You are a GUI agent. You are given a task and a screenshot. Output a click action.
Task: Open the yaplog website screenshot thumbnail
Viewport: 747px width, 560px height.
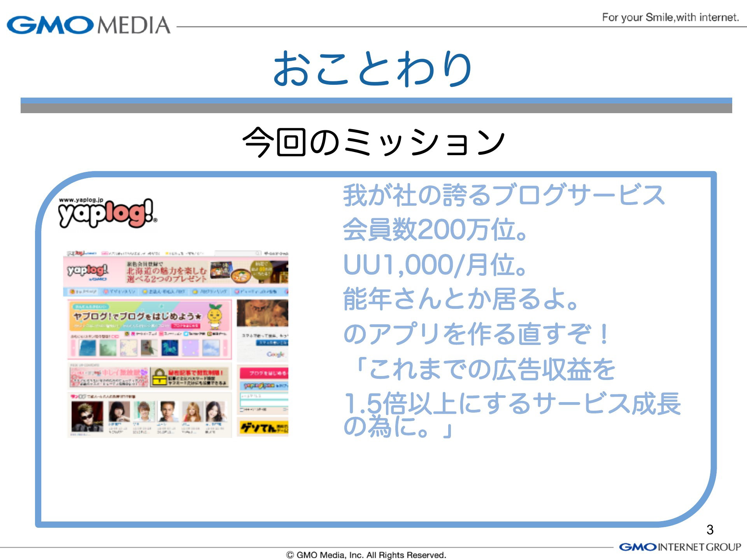176,344
